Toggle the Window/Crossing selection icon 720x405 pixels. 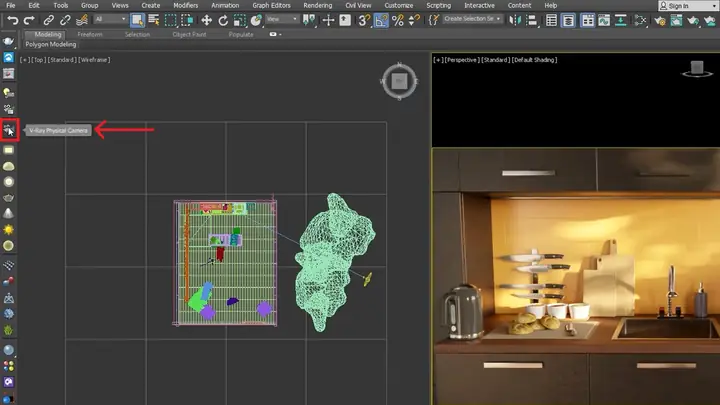(x=187, y=20)
